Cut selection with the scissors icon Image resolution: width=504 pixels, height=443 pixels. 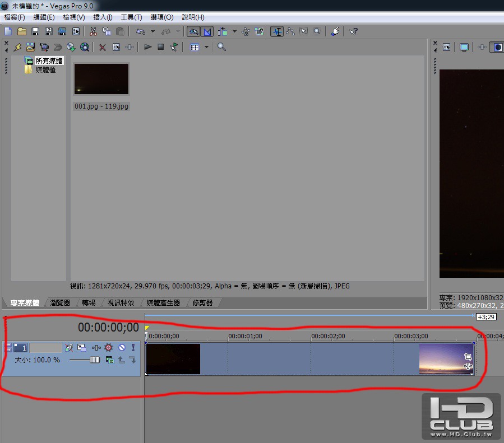93,31
